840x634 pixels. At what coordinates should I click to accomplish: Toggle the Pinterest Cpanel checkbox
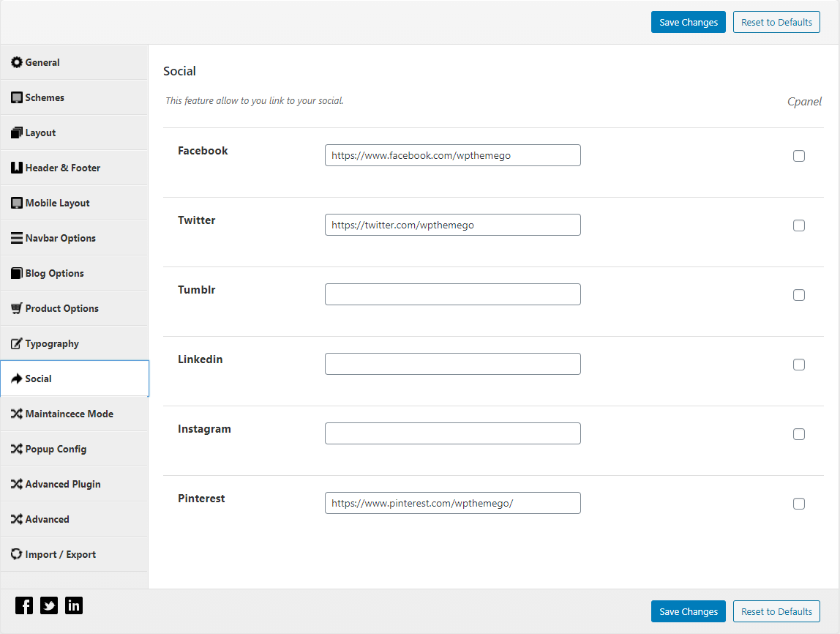coord(799,504)
